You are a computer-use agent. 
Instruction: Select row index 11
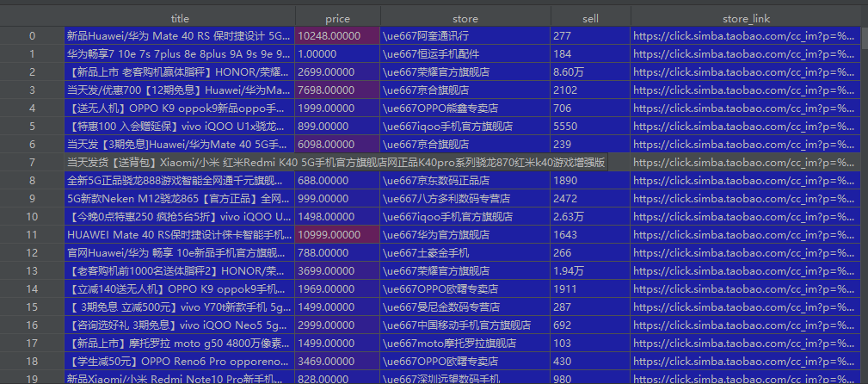pos(32,235)
